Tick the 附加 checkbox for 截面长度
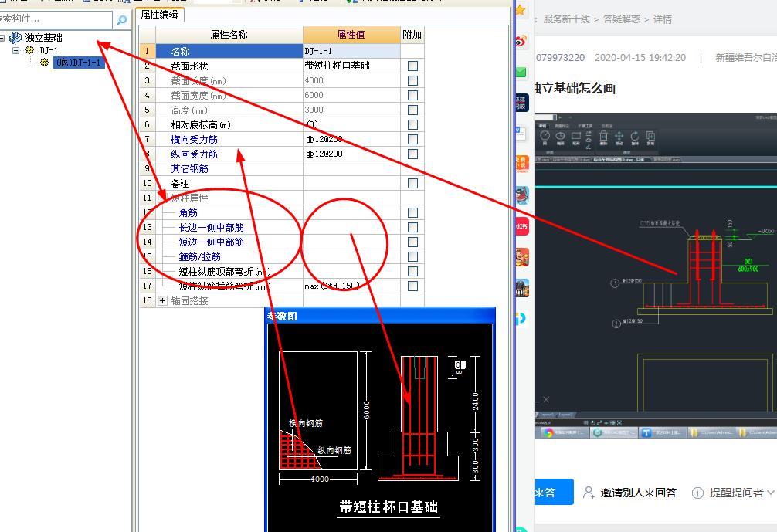This screenshot has width=777, height=532. 412,81
